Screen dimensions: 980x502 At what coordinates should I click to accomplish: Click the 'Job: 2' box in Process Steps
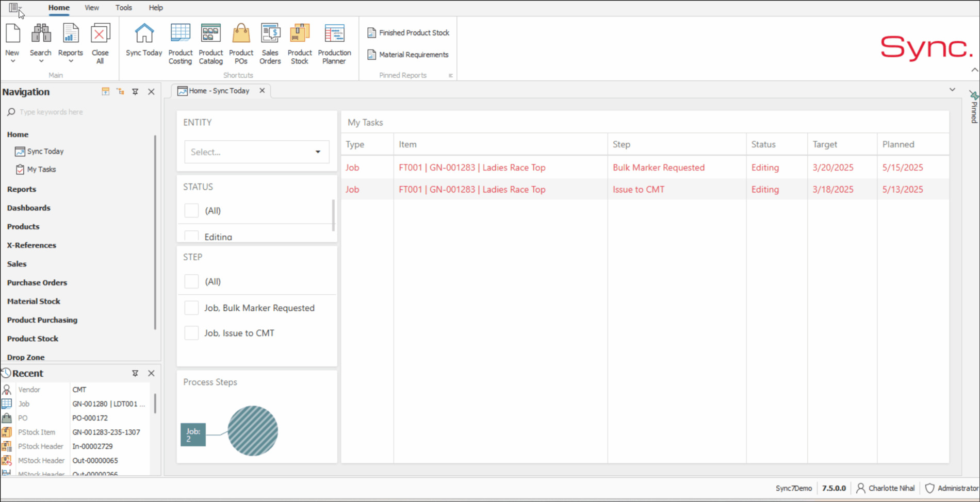click(193, 434)
